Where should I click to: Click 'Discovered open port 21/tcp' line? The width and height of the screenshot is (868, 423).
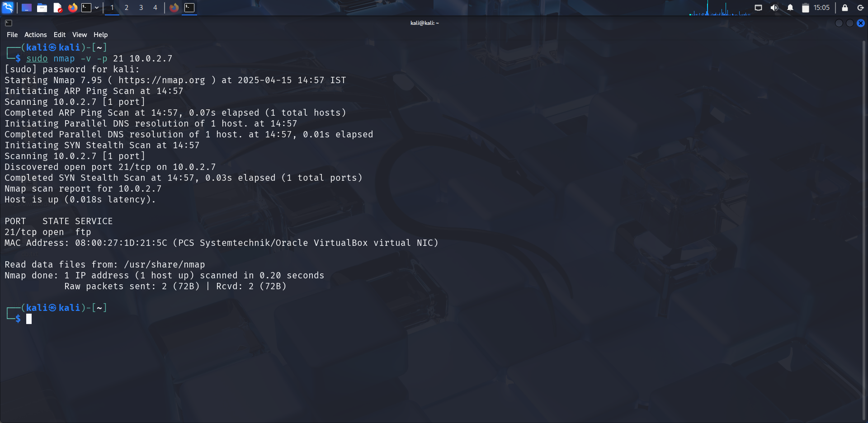click(110, 167)
